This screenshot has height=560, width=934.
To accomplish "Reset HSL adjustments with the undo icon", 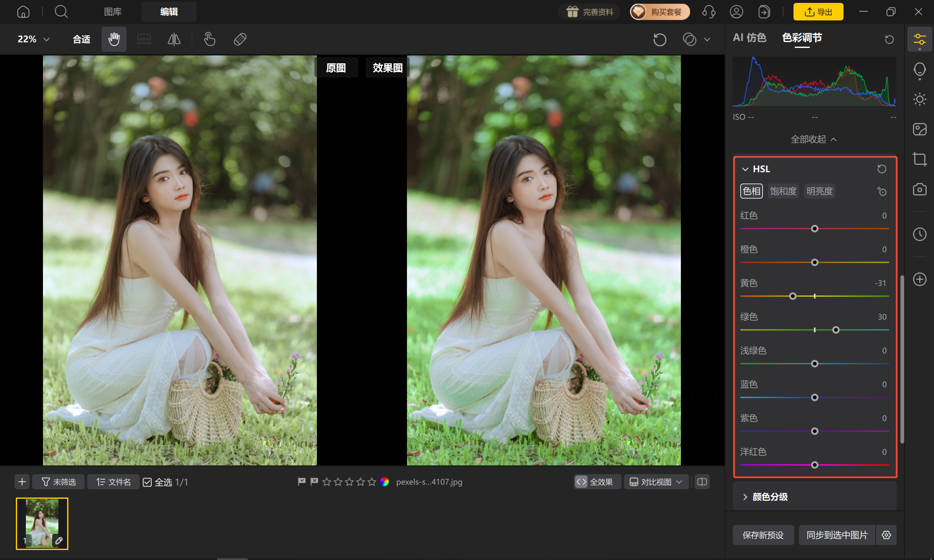I will [x=881, y=169].
